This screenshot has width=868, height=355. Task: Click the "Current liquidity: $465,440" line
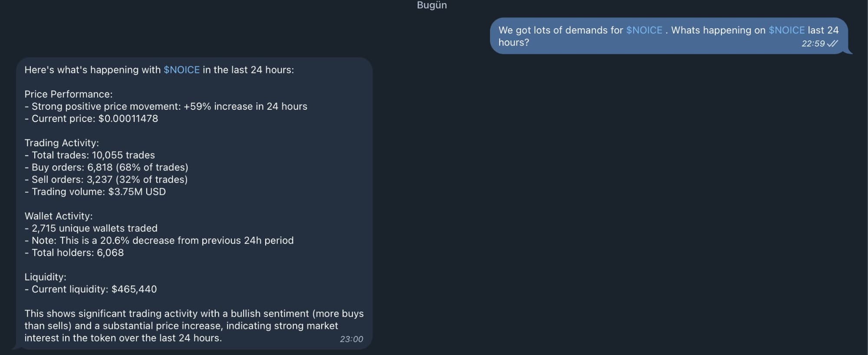click(94, 289)
